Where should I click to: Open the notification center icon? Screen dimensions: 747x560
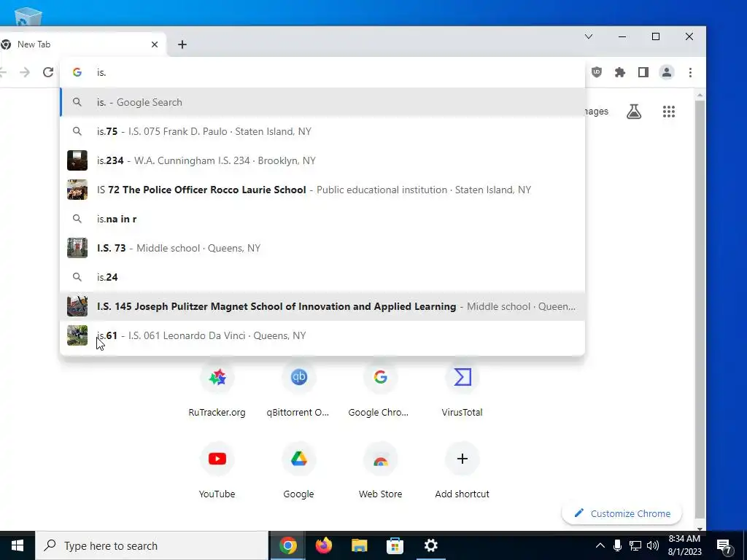point(724,545)
